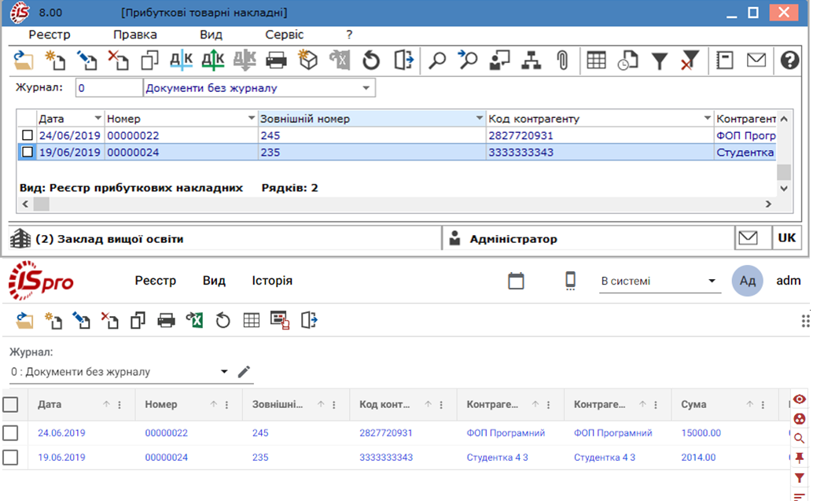Click the red pin icon in side panel

click(799, 458)
